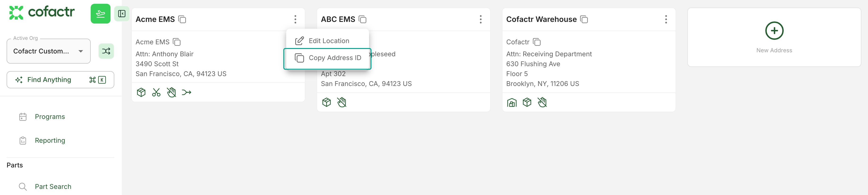The image size is (868, 195).
Task: Open the Acme EMS card options menu
Action: point(295,20)
